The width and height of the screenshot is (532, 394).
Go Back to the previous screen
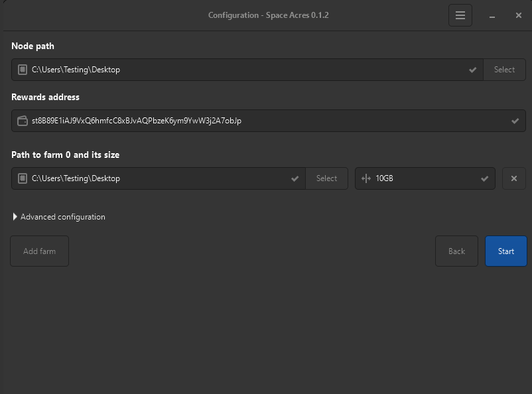456,251
